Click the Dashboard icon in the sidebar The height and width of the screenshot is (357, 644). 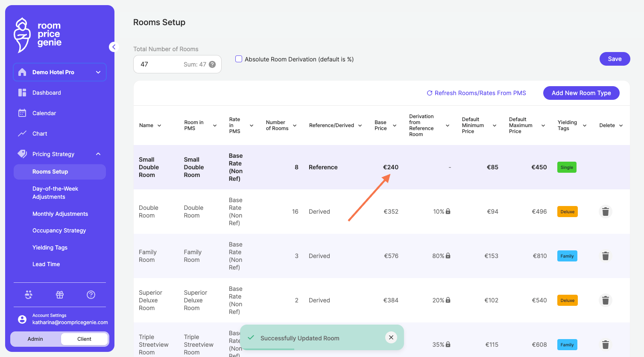coord(22,93)
